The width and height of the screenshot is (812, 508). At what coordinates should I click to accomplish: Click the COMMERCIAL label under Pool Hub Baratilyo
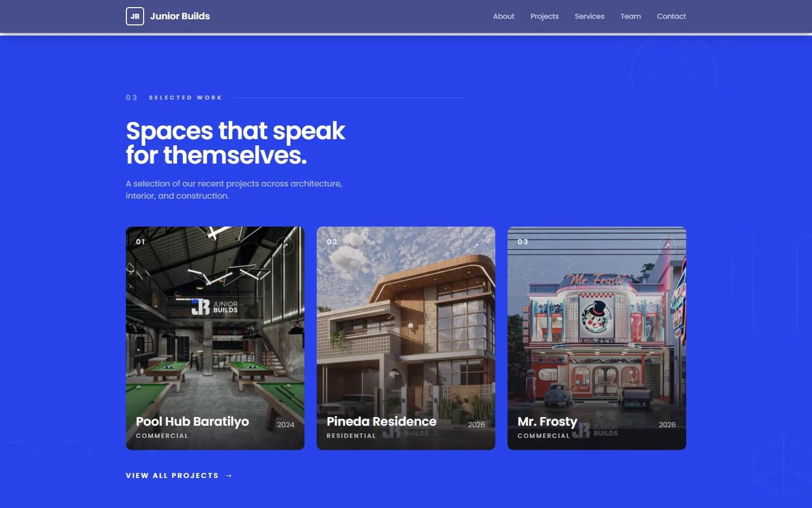coord(162,436)
